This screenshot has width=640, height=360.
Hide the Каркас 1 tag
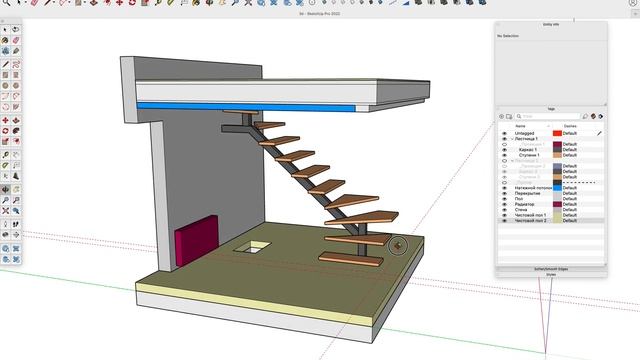pyautogui.click(x=504, y=150)
